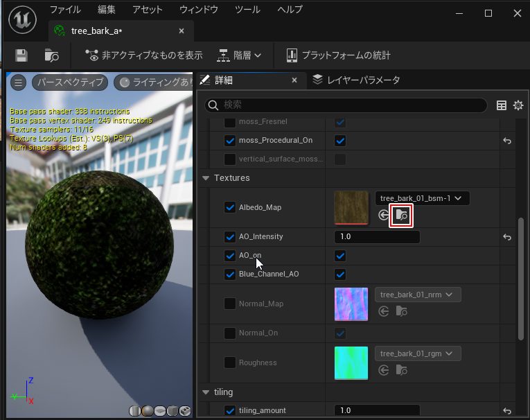530x420 pixels.
Task: Click the 検索 search field
Action: click(346, 105)
